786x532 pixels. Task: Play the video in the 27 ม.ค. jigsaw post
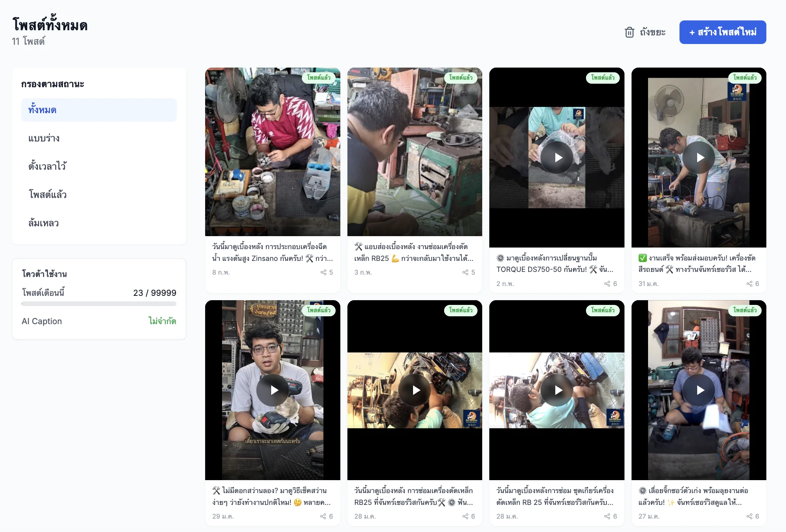700,390
